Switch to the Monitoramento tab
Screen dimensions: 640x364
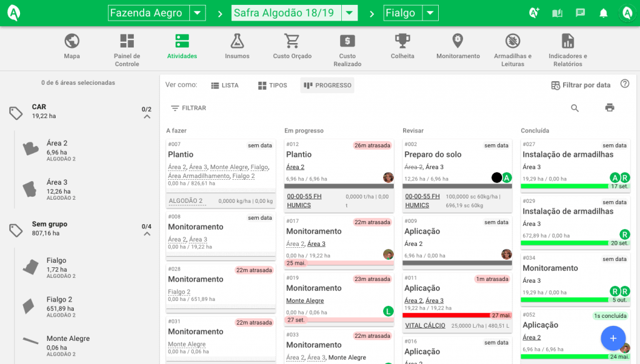coord(457,47)
